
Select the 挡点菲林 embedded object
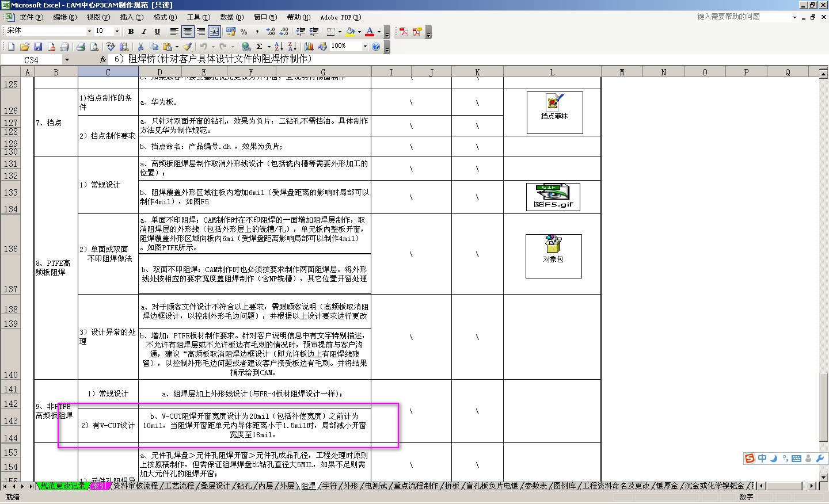tap(554, 113)
